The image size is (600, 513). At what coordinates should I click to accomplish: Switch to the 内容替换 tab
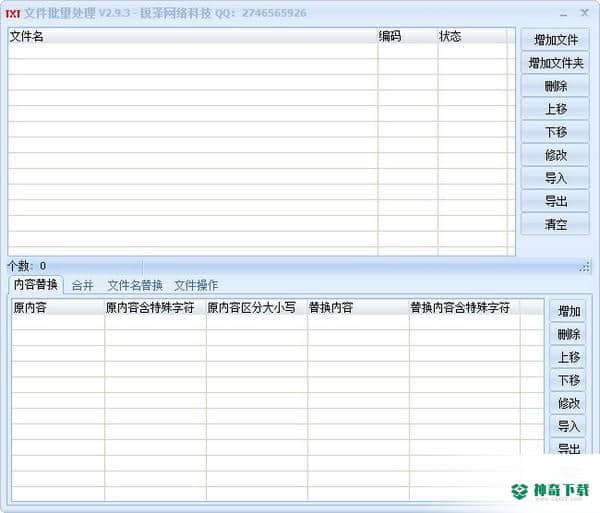pos(36,284)
